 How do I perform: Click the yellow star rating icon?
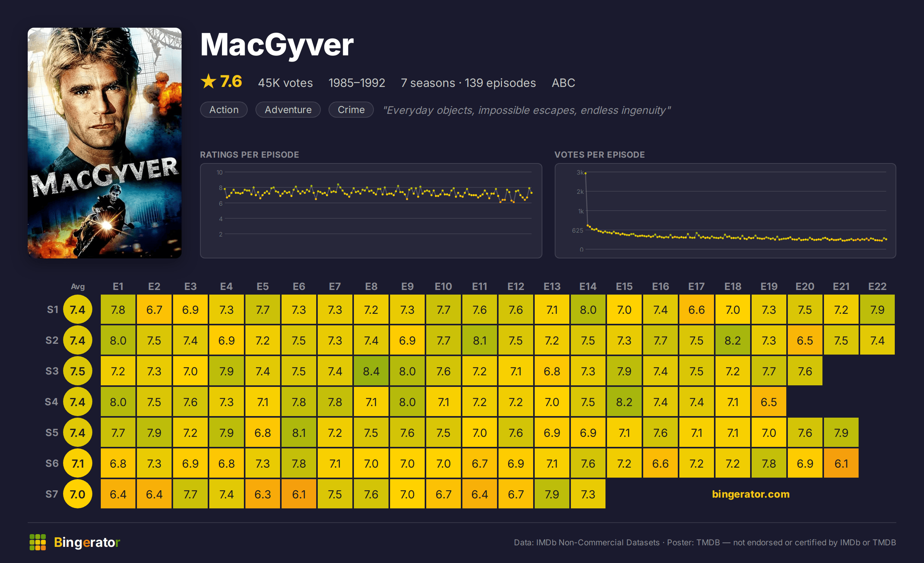(208, 82)
